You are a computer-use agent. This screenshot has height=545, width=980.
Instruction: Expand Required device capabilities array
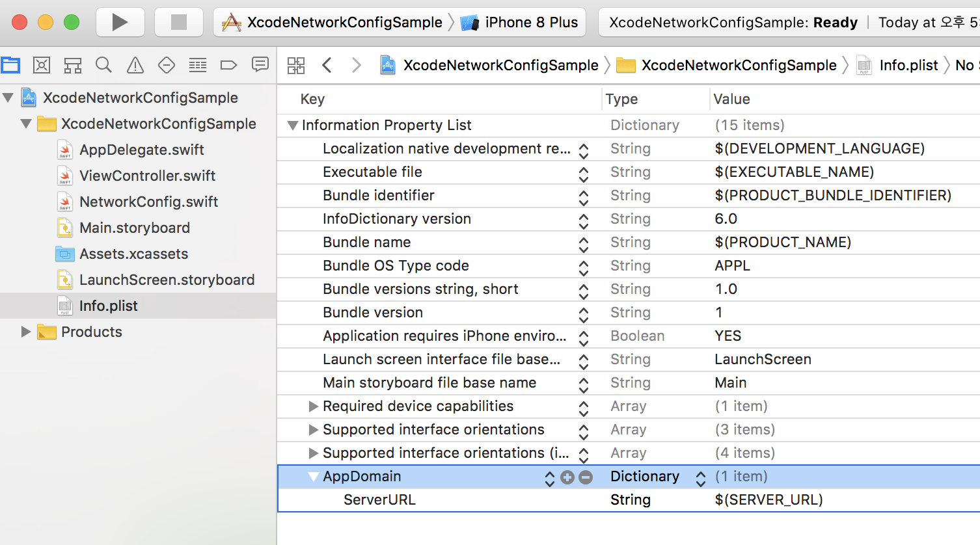(313, 406)
